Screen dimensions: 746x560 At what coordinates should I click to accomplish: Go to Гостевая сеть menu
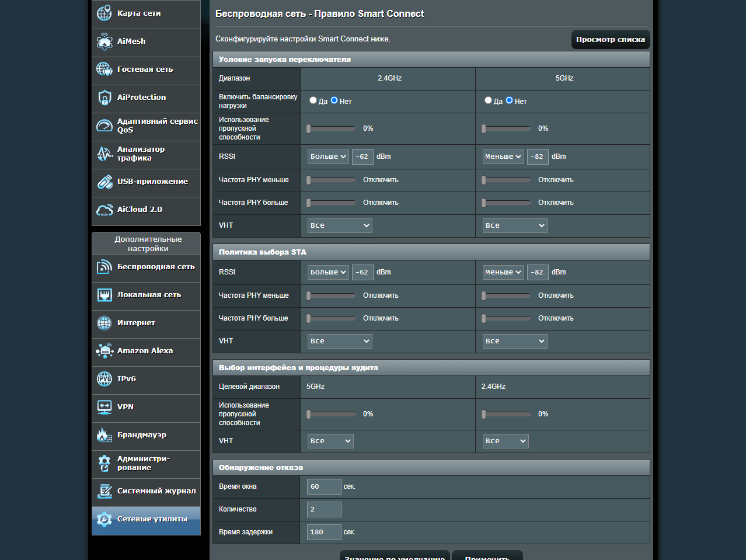(146, 69)
